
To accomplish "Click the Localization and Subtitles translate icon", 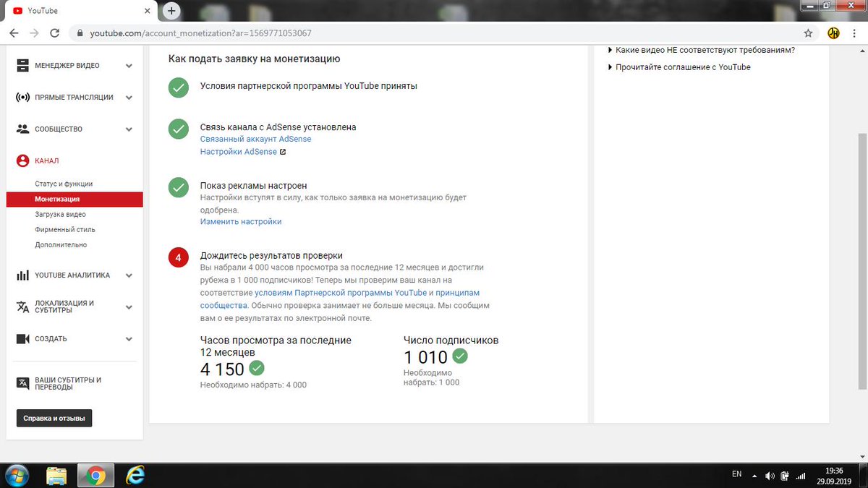I will tap(22, 307).
